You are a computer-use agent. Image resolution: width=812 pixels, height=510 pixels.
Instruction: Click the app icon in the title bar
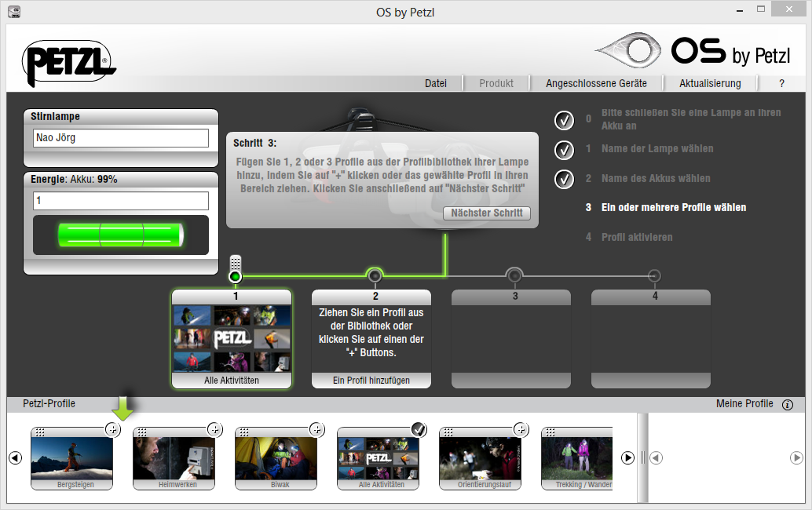(14, 12)
